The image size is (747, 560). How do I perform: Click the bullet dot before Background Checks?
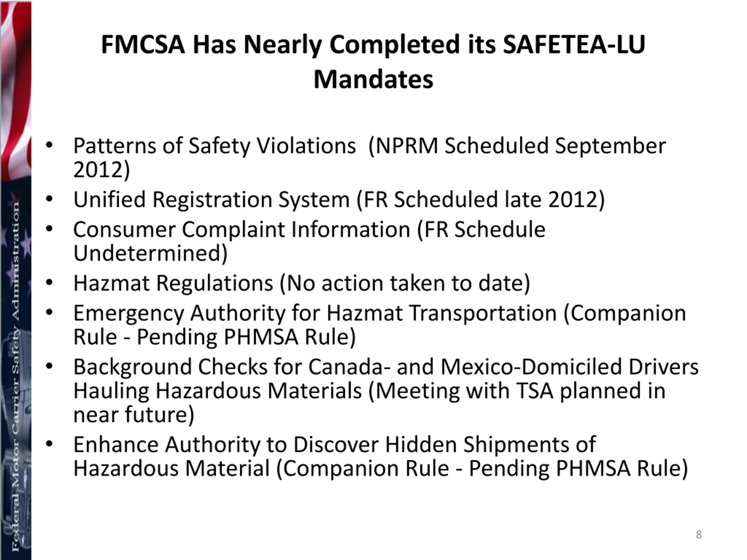pyautogui.click(x=49, y=366)
